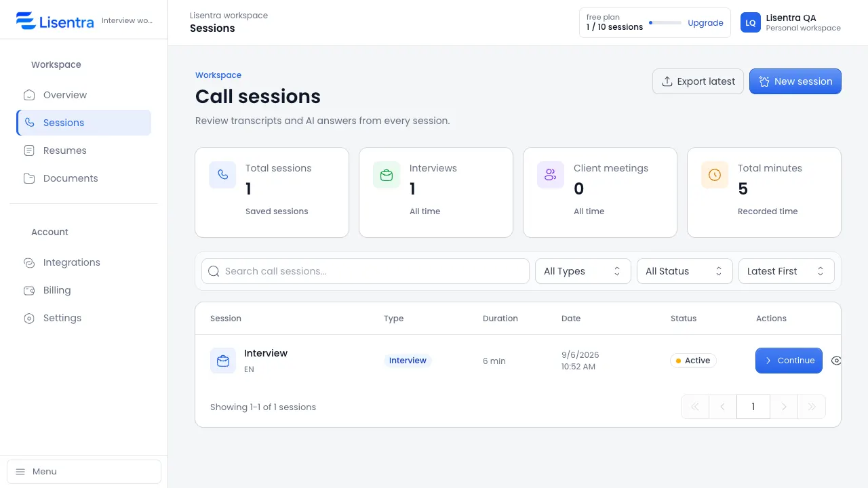The image size is (868, 488).
Task: Open Settings in the sidebar
Action: pyautogui.click(x=84, y=318)
